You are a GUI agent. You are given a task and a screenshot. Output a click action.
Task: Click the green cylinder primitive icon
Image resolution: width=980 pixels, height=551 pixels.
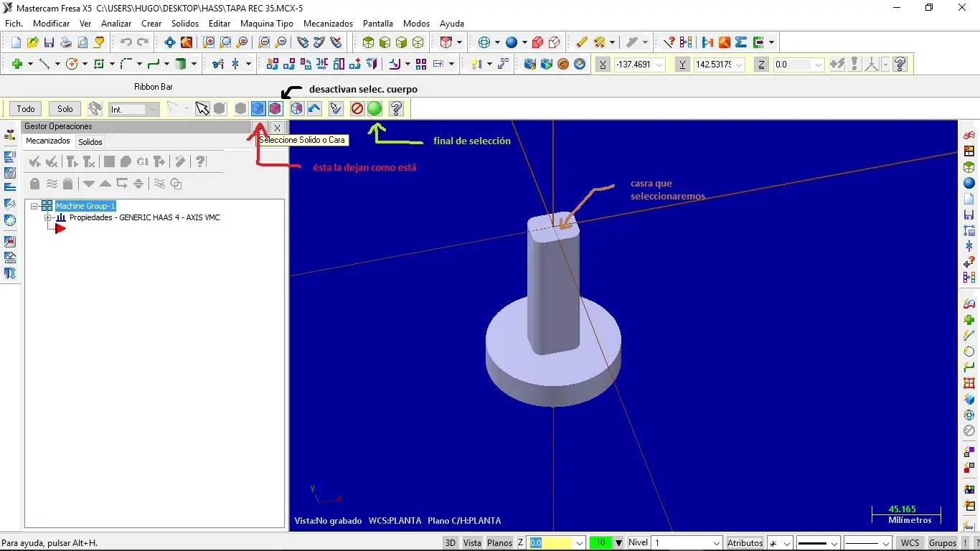point(182,64)
